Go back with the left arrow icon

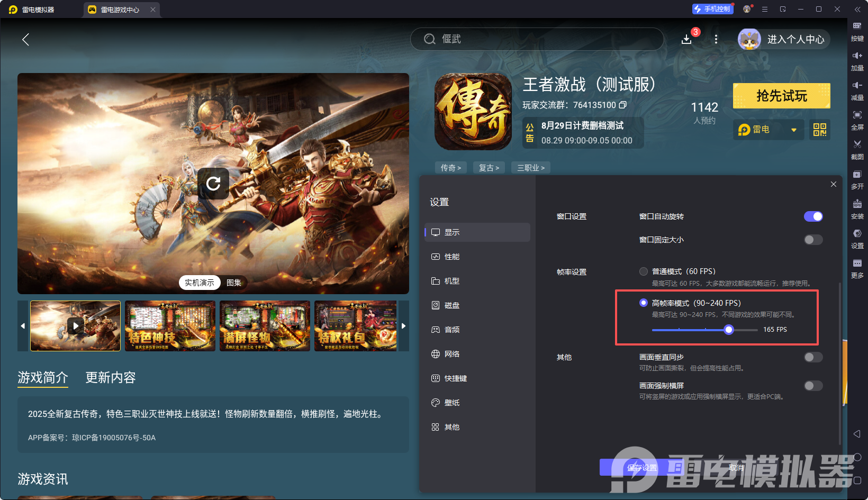coord(25,39)
